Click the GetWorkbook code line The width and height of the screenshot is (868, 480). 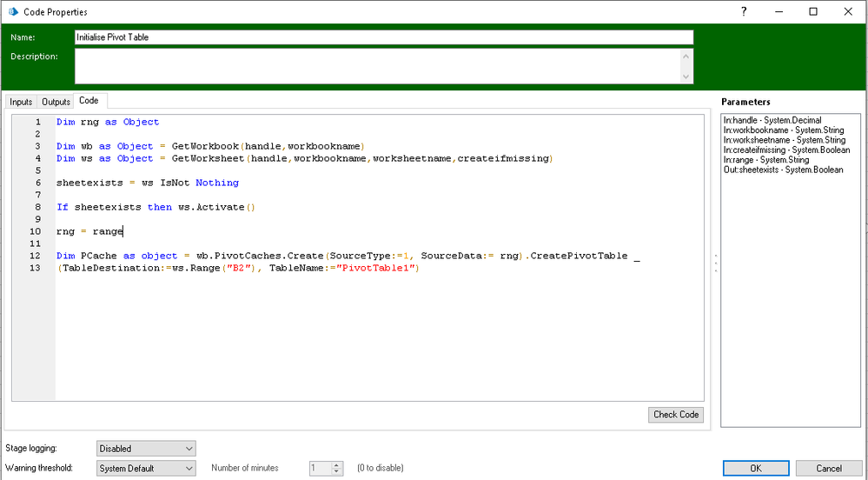(x=210, y=146)
